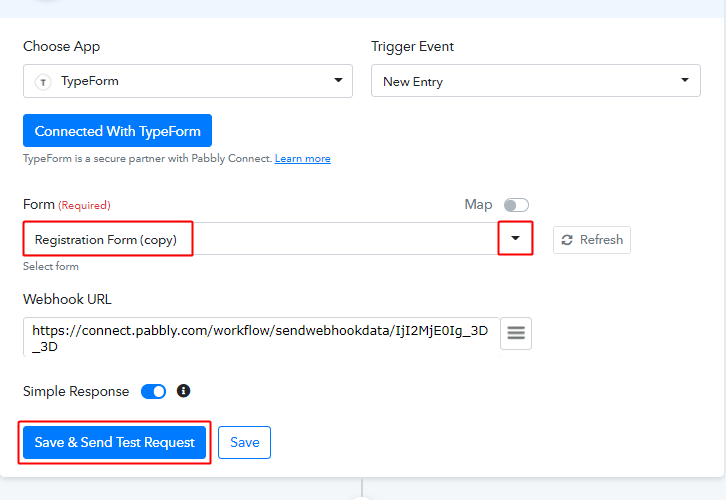Toggle the Map switch
The height and width of the screenshot is (500, 726).
click(x=516, y=205)
